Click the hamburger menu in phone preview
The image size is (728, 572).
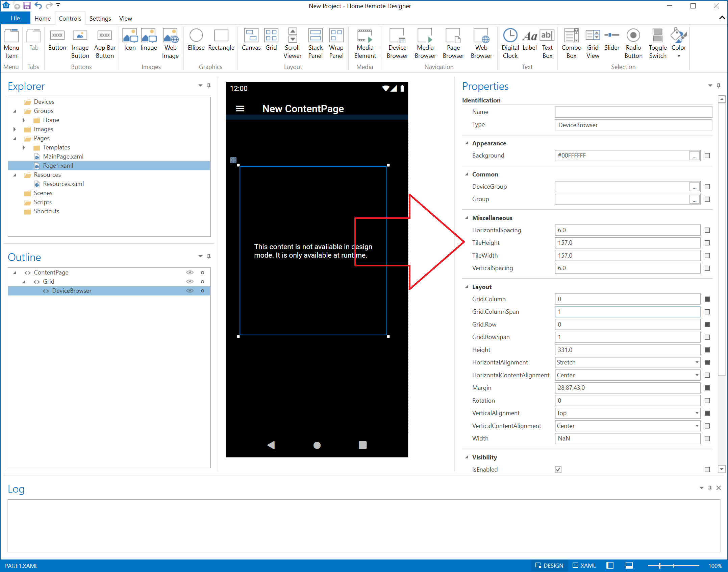tap(240, 109)
